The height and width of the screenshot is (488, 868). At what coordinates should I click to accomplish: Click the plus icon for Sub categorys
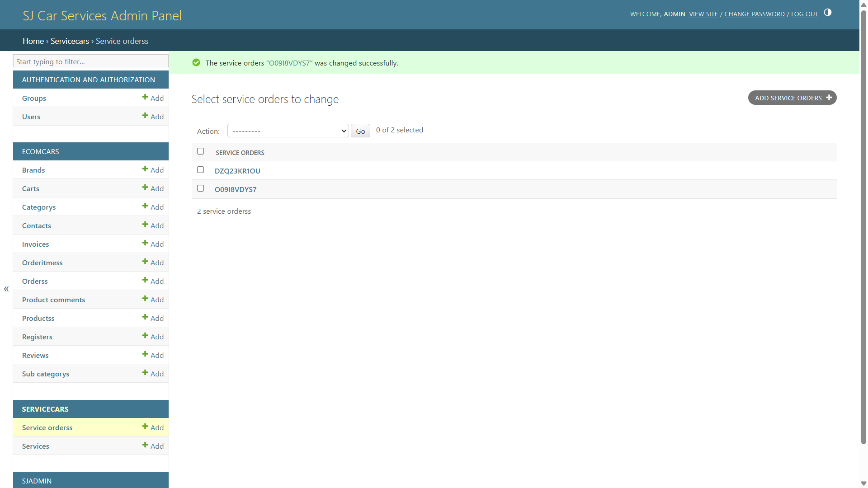145,373
